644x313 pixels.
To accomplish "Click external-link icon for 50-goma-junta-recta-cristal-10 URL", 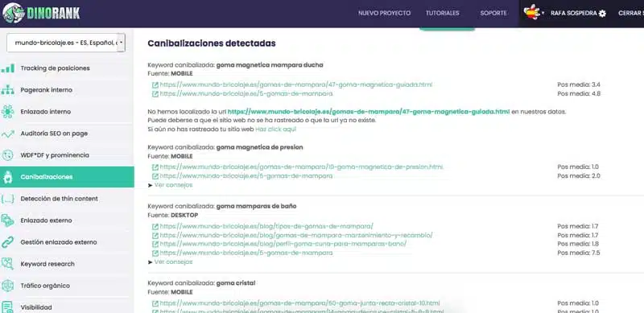I will click(155, 303).
